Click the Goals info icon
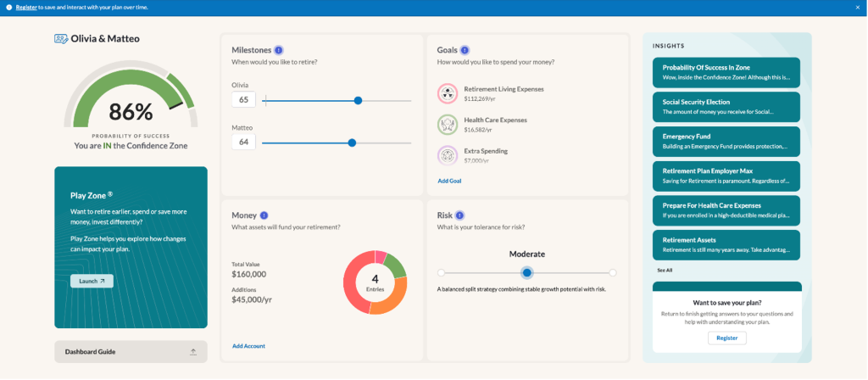This screenshot has width=868, height=380. (x=464, y=50)
